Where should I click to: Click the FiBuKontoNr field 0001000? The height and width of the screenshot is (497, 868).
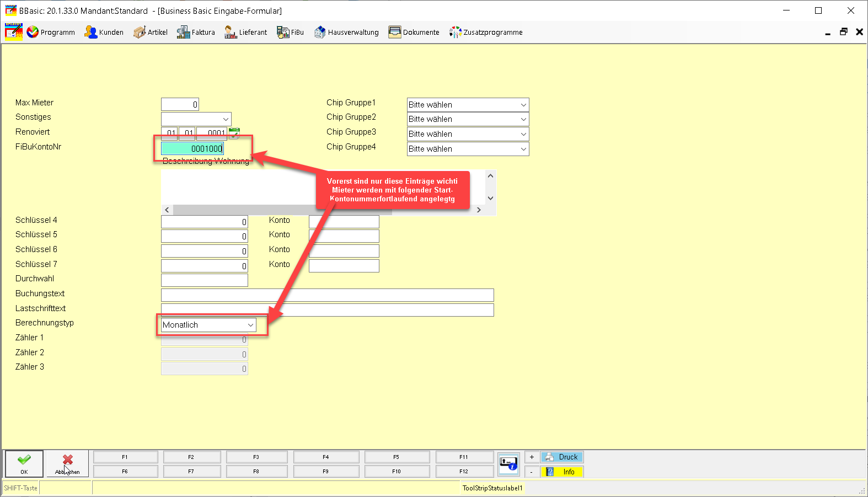point(192,148)
